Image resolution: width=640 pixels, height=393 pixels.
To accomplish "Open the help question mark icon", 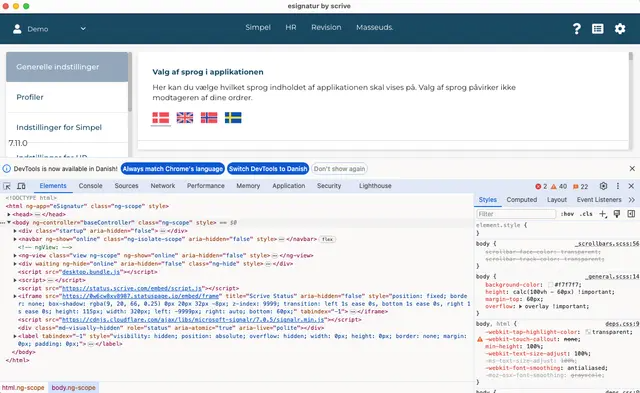I will [576, 29].
